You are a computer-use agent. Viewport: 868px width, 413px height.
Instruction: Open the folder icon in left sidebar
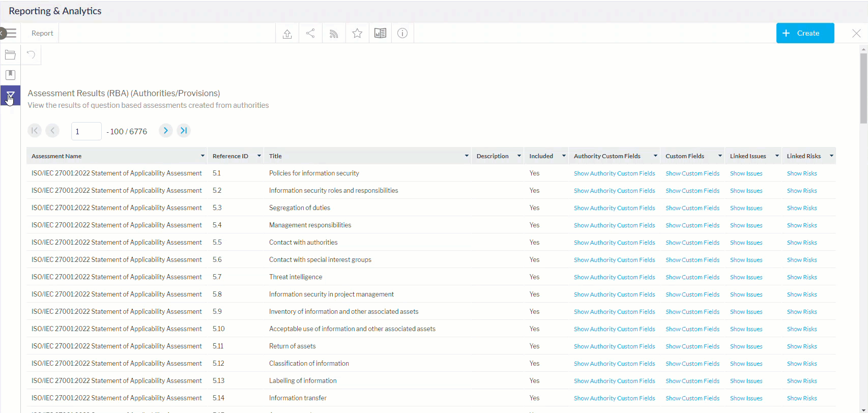pos(10,55)
